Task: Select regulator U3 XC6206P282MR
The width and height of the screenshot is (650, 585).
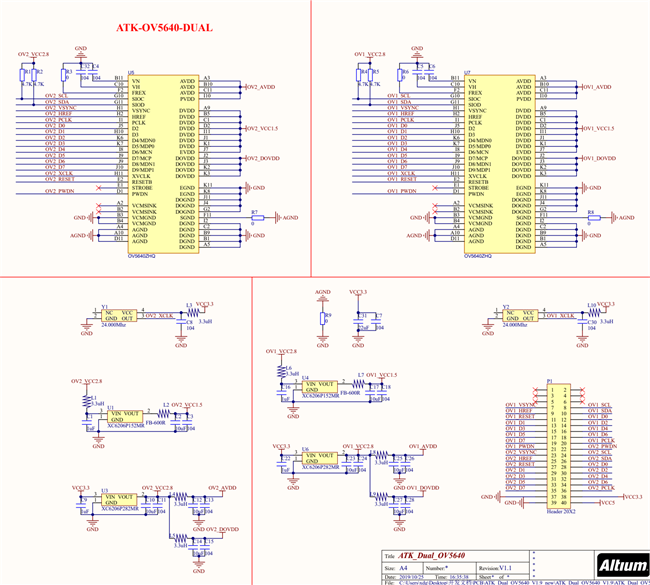Action: tap(119, 500)
